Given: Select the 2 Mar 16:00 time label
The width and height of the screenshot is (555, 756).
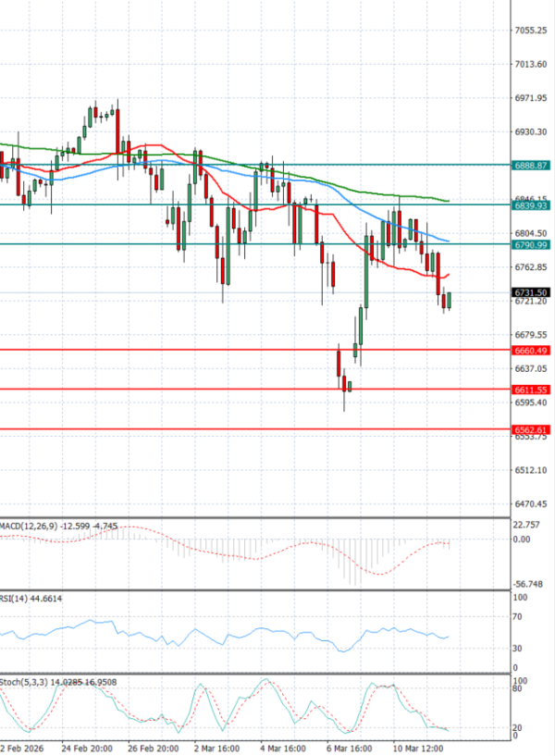Looking at the screenshot, I should [218, 746].
